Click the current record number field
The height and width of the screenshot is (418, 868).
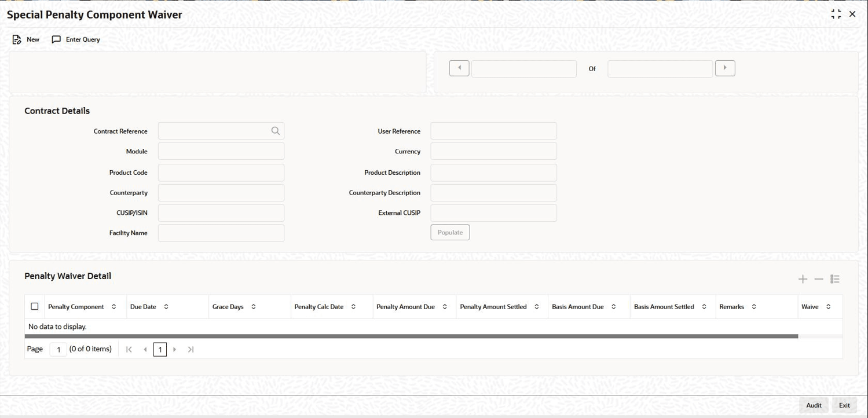click(x=524, y=69)
